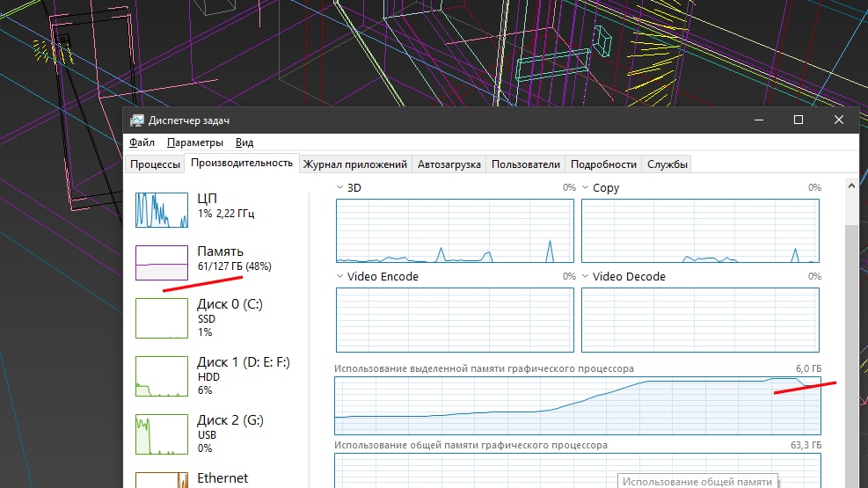Click the 63,3 ГБ shared memory value
Image resolution: width=868 pixels, height=488 pixels.
(806, 445)
